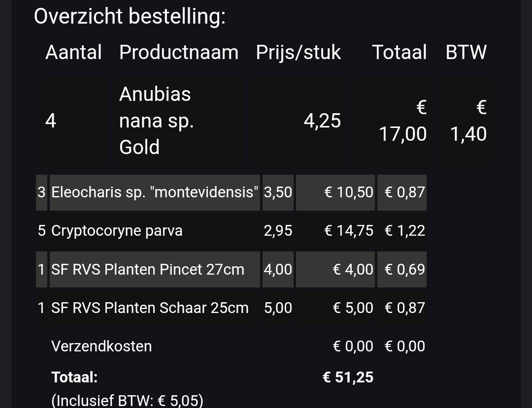Click the 'Inclusief BTW: € 5,05' note
The width and height of the screenshot is (532, 408).
pos(127,401)
